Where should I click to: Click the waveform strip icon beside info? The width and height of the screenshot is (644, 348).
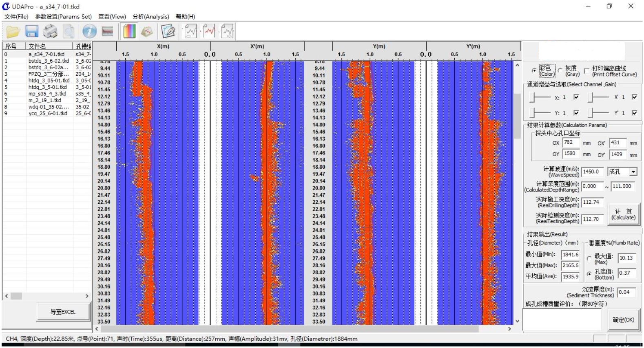click(108, 31)
